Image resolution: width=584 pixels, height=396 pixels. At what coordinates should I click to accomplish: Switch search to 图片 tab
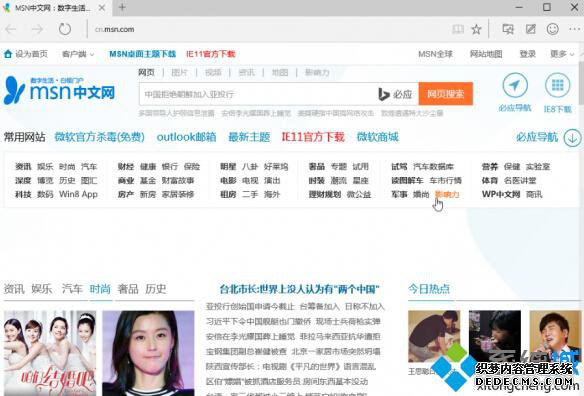(179, 72)
